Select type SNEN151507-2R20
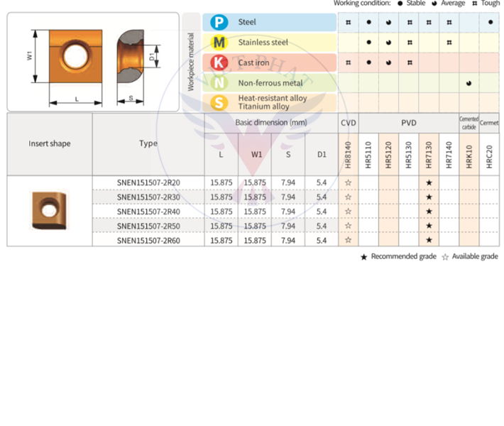The height and width of the screenshot is (426, 504). [x=148, y=182]
